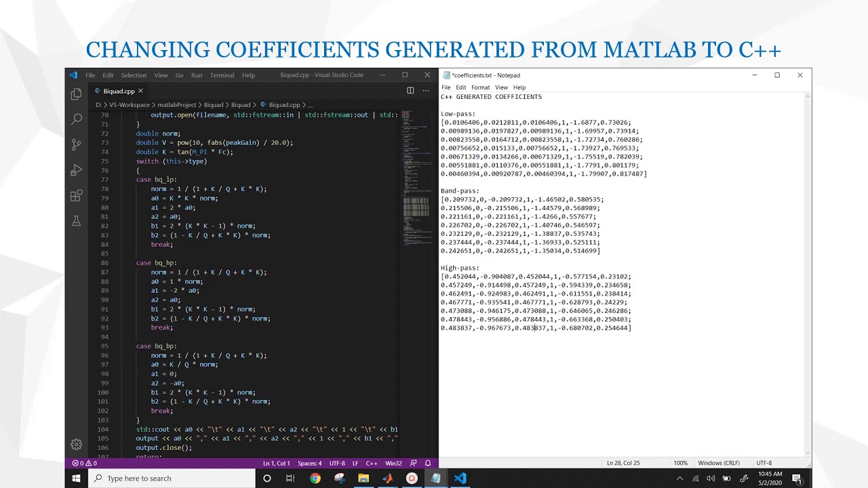Open the Edit menu in Notepad
Image resolution: width=868 pixels, height=488 pixels.
(461, 87)
